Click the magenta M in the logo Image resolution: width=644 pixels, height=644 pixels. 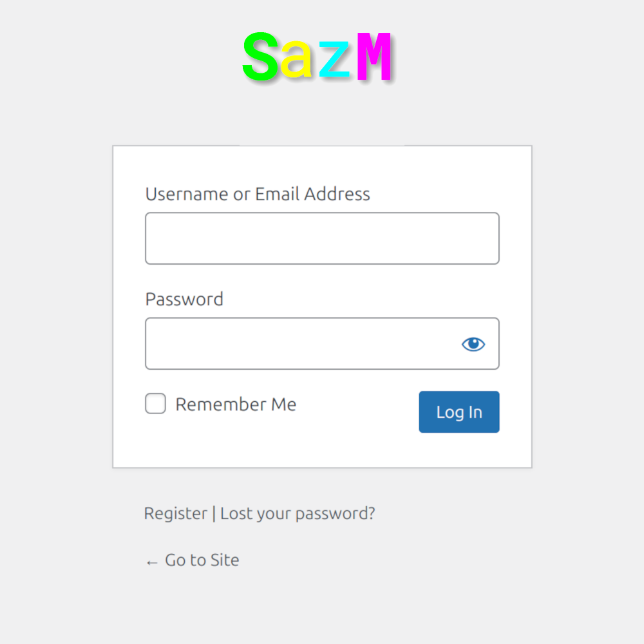point(374,57)
